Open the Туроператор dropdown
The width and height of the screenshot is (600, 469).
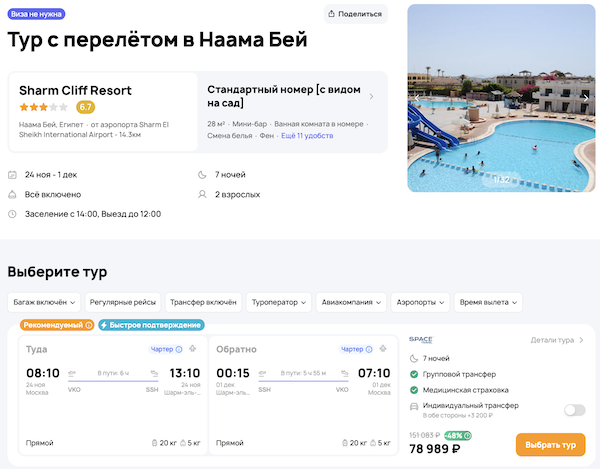pyautogui.click(x=278, y=301)
